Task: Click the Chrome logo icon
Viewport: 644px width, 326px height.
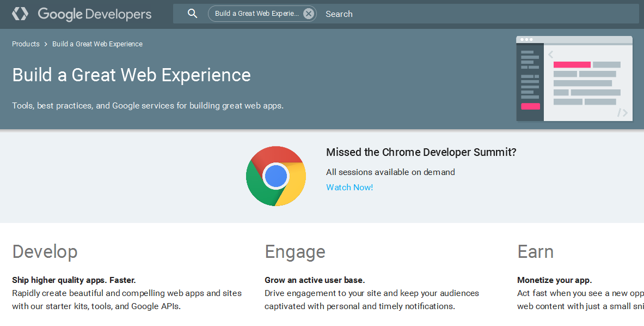Action: [276, 176]
